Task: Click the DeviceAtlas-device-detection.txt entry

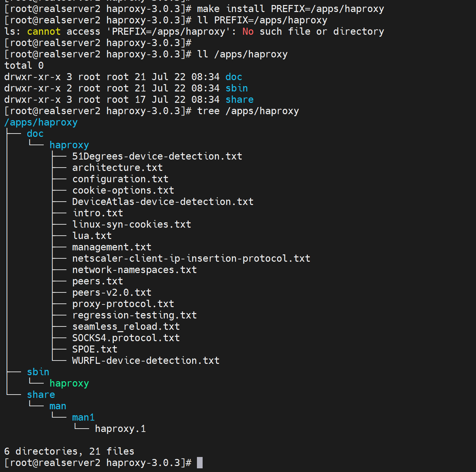Action: pos(163,202)
